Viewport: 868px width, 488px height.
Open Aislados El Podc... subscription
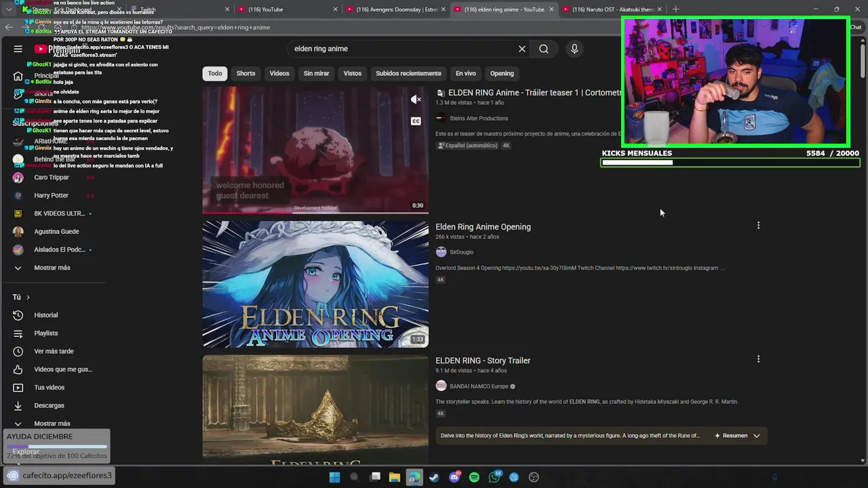[59, 249]
